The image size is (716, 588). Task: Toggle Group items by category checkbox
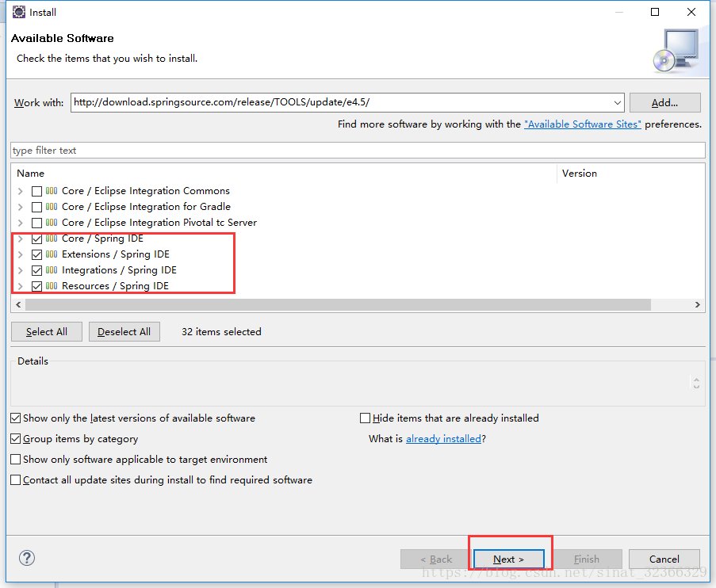[x=16, y=439]
